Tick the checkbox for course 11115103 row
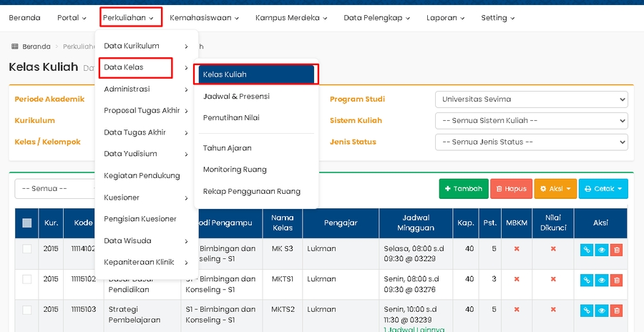 [x=27, y=309]
